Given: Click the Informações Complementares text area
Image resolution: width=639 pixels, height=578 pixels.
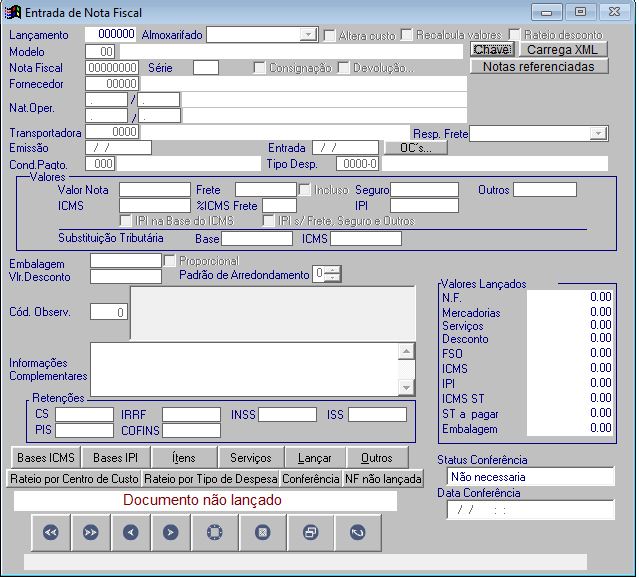Looking at the screenshot, I should [244, 369].
